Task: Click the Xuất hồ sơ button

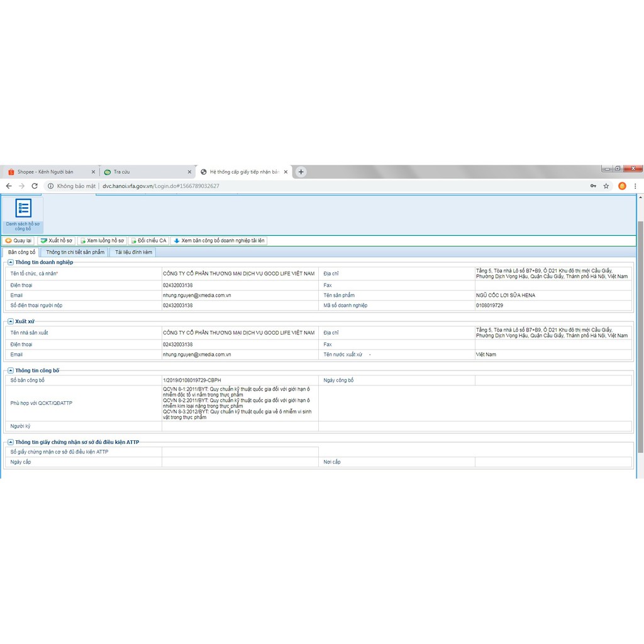Action: tap(57, 241)
